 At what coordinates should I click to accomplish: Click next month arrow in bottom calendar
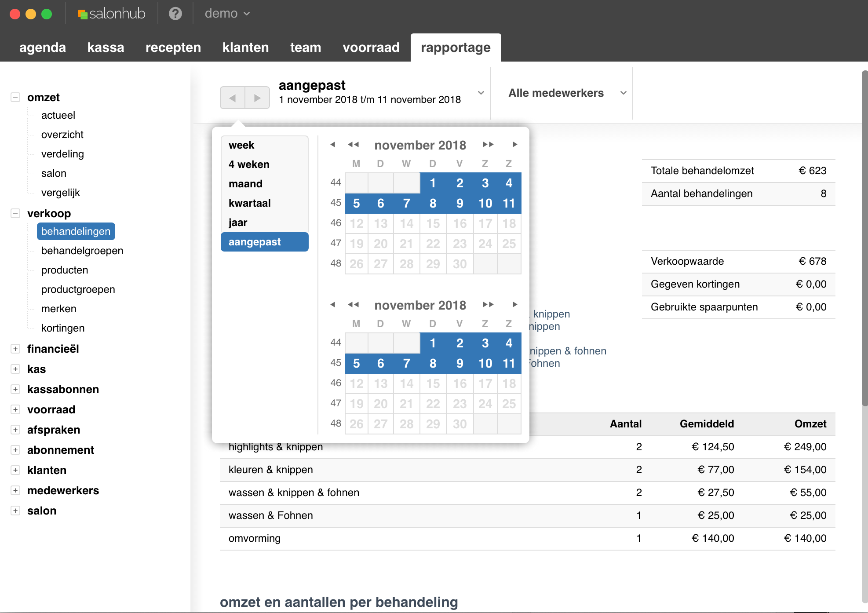[x=515, y=305]
